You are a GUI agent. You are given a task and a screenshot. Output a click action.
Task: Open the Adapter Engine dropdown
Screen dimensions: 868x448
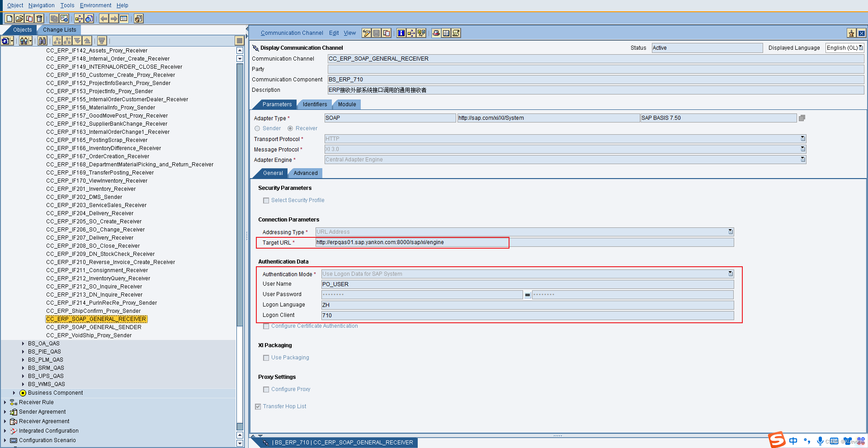pyautogui.click(x=803, y=160)
